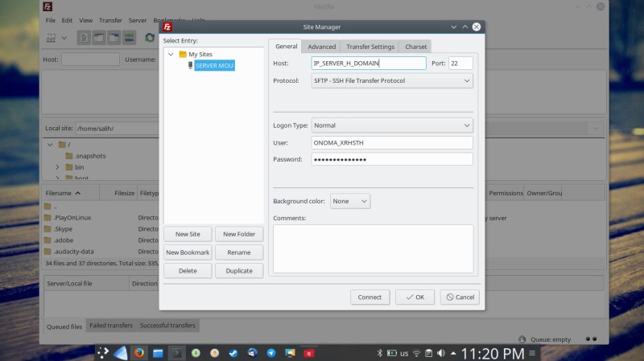
Task: Open the Protocol dropdown
Action: tap(392, 81)
